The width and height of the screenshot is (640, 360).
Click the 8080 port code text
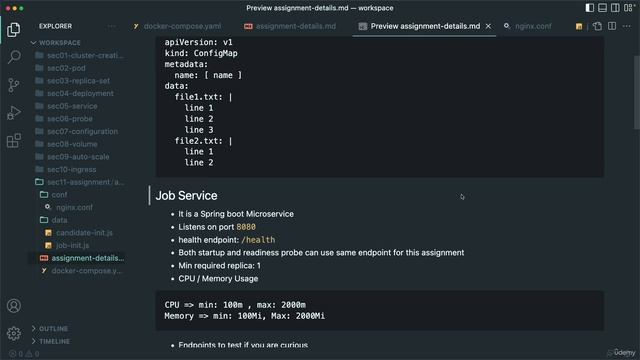[x=246, y=227]
